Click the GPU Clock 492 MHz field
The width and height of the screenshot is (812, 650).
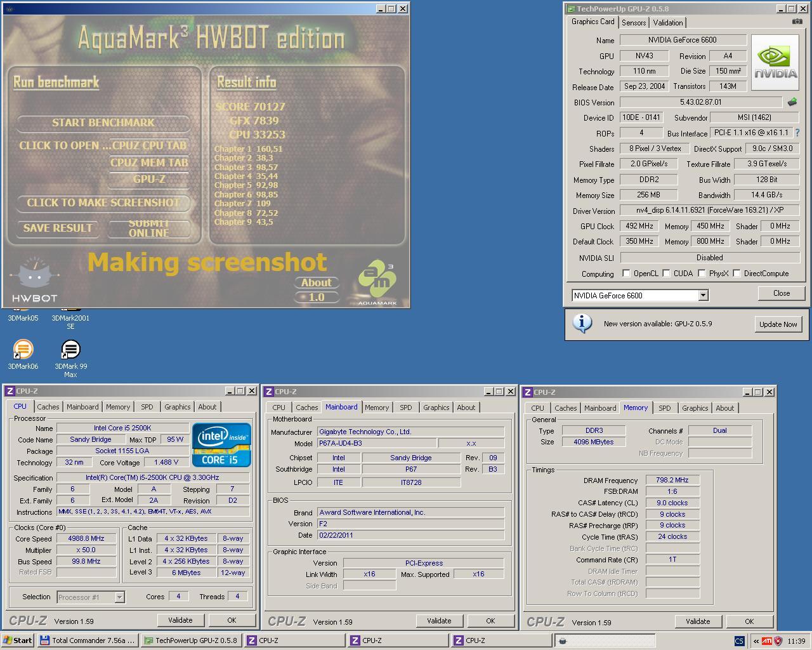tap(639, 226)
